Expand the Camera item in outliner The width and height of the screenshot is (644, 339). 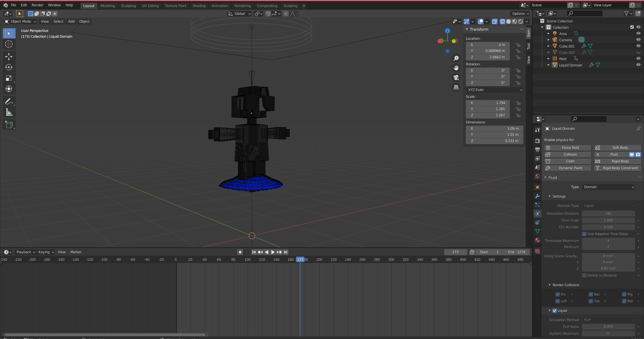click(x=549, y=40)
